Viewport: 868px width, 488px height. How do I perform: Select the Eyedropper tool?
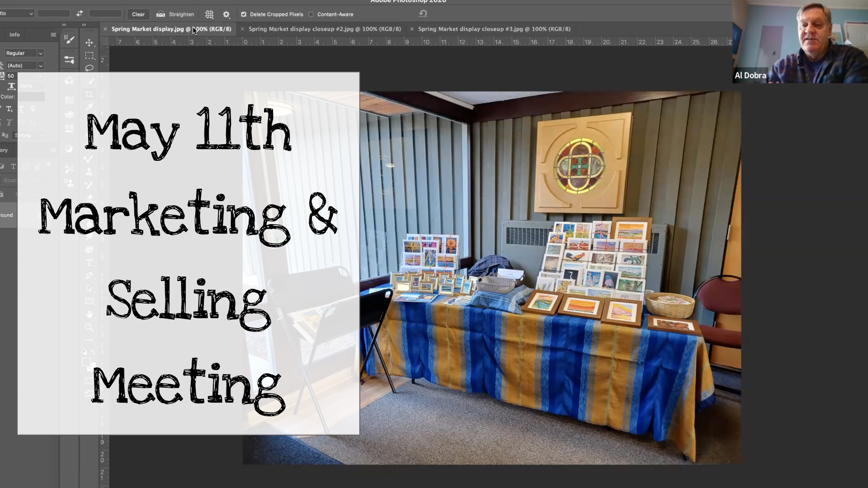tap(89, 107)
